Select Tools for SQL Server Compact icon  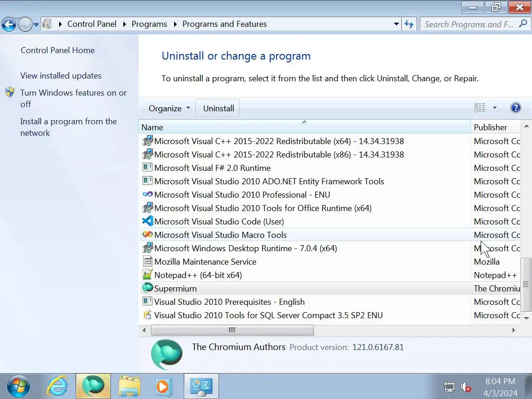[x=147, y=315]
